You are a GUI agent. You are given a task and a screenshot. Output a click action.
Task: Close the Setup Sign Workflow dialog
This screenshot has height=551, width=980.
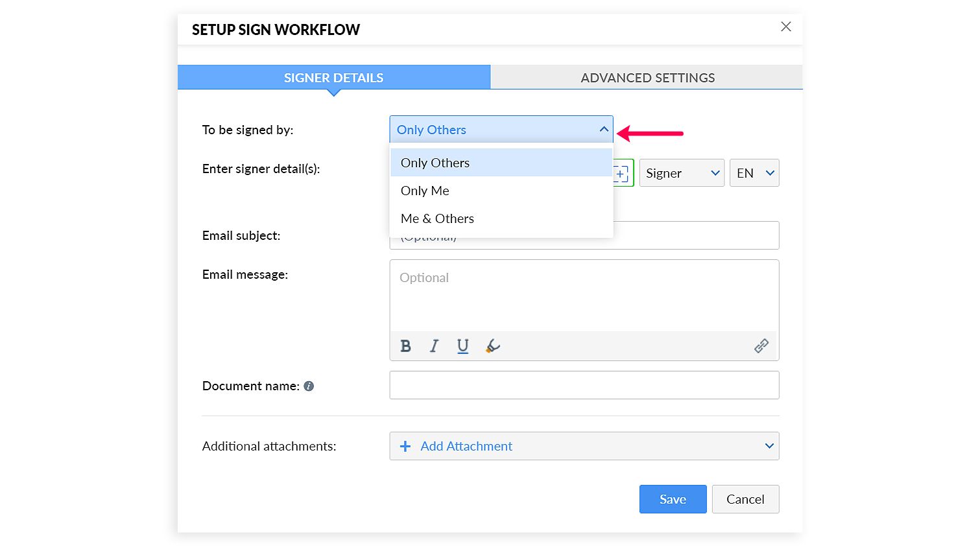(785, 27)
